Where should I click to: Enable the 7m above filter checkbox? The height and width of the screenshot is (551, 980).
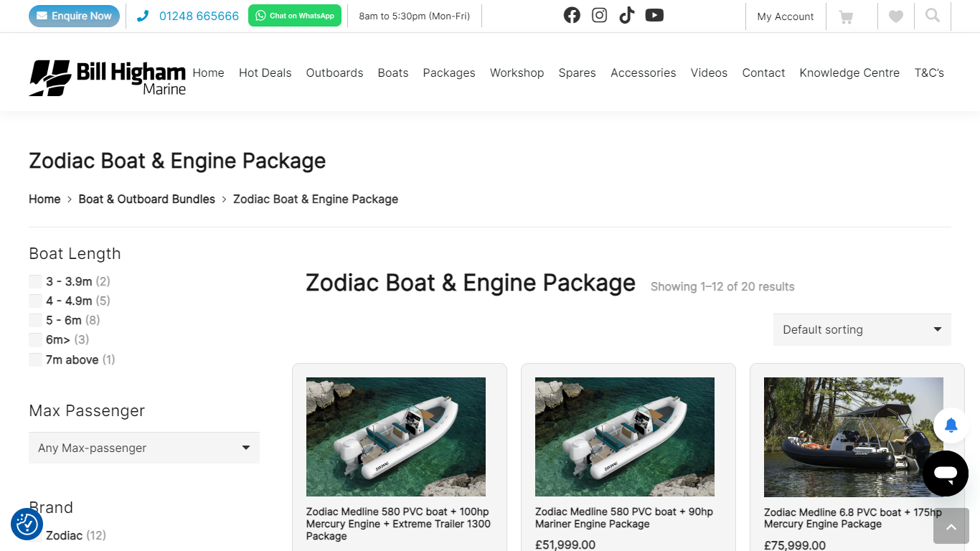coord(35,359)
